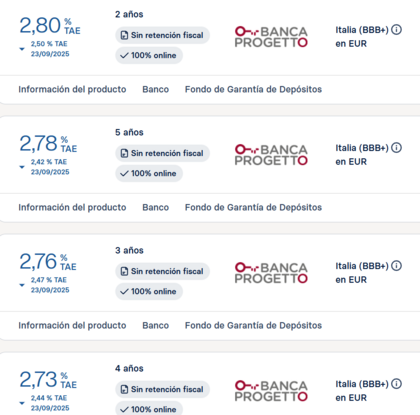Click Banca Progetto logo on 3-year offer
The width and height of the screenshot is (420, 415).
(271, 273)
